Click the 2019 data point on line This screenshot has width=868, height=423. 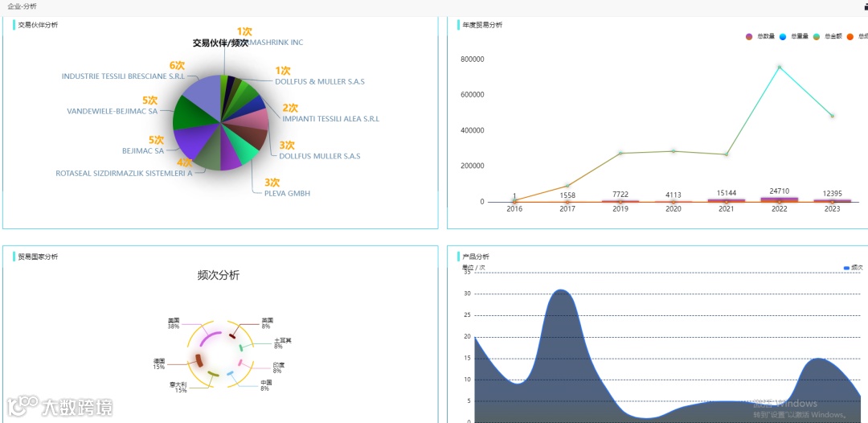tap(620, 153)
